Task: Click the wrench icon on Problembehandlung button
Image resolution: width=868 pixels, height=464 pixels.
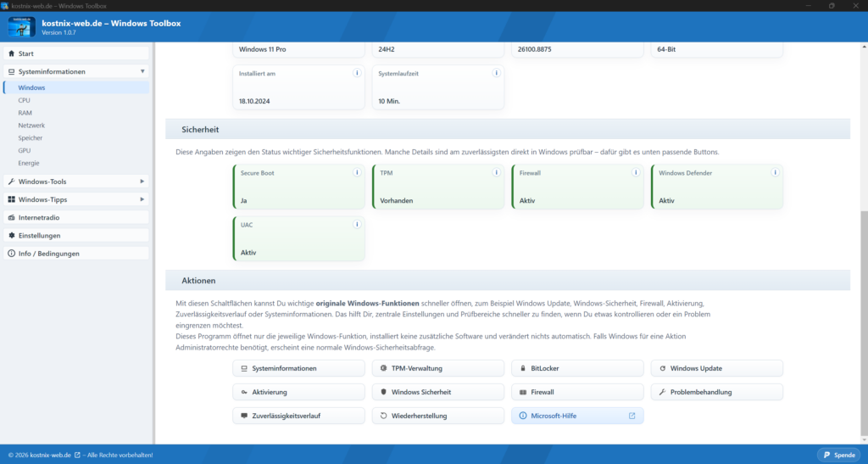Action: [x=662, y=392]
